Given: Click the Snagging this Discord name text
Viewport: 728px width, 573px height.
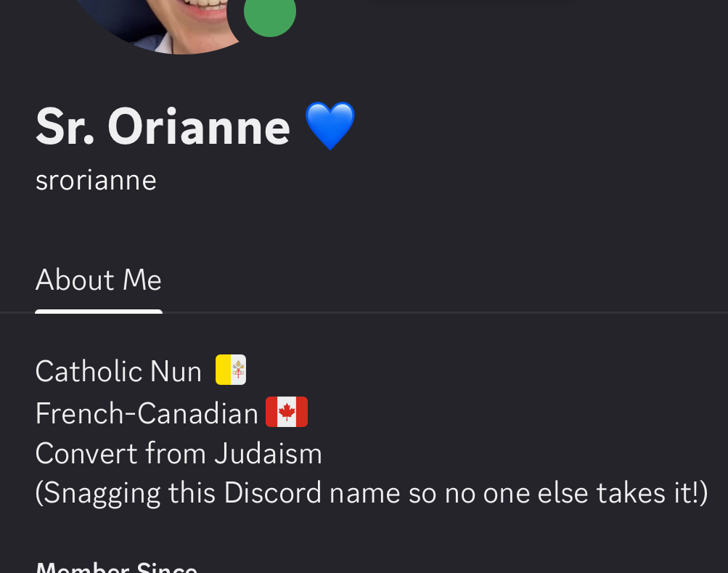Looking at the screenshot, I should click(x=372, y=493).
